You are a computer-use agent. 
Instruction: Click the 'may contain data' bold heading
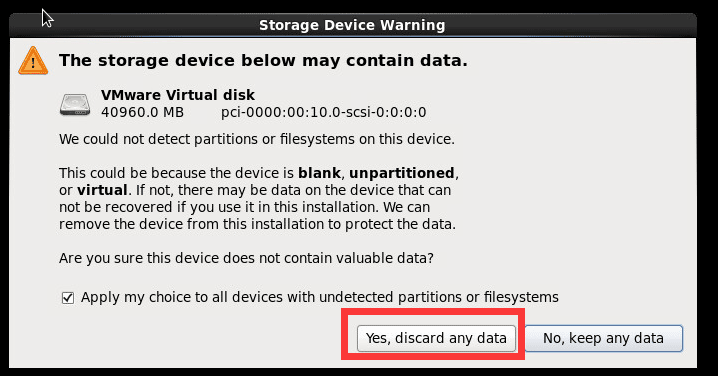(263, 60)
